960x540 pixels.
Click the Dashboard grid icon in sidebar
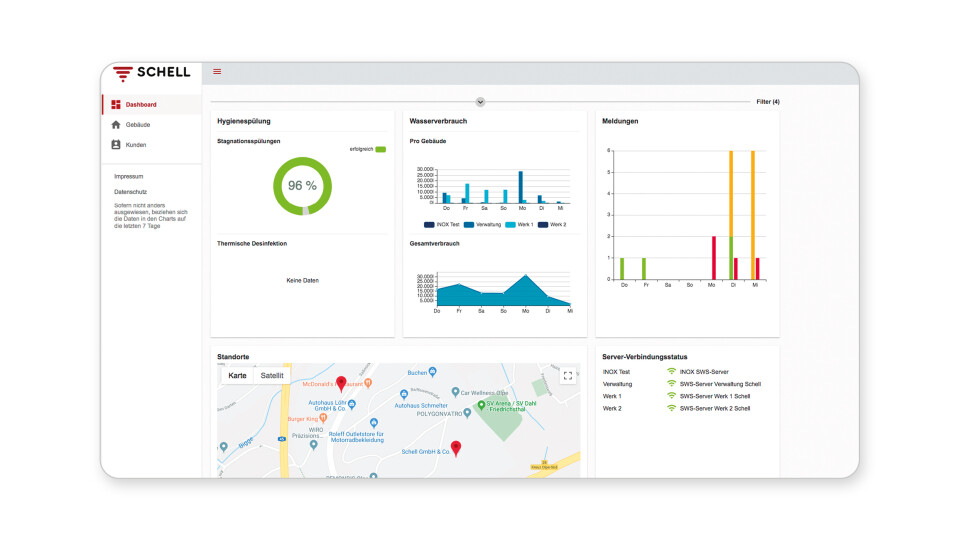pyautogui.click(x=116, y=104)
